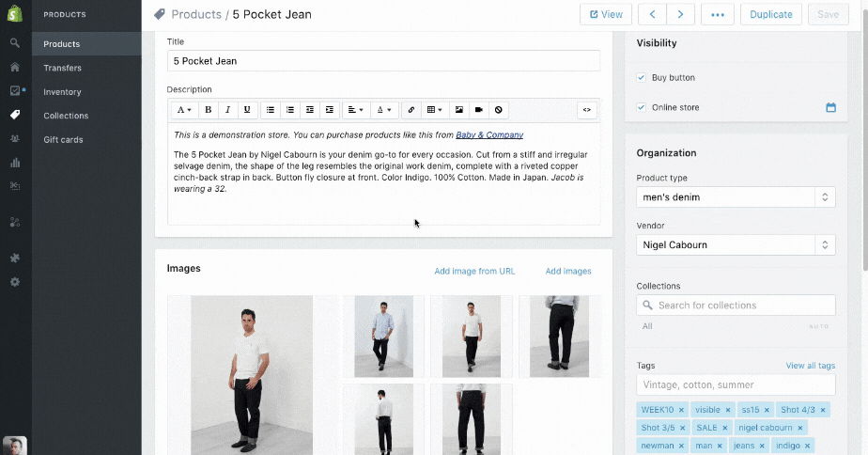This screenshot has height=455, width=868.
Task: Click the Bold formatting icon
Action: (x=209, y=110)
